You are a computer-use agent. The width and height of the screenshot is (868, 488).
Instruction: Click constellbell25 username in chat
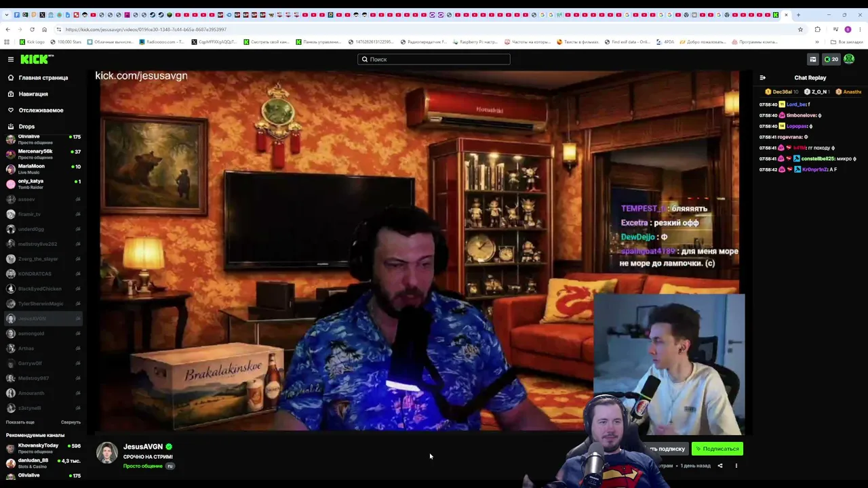coord(817,159)
